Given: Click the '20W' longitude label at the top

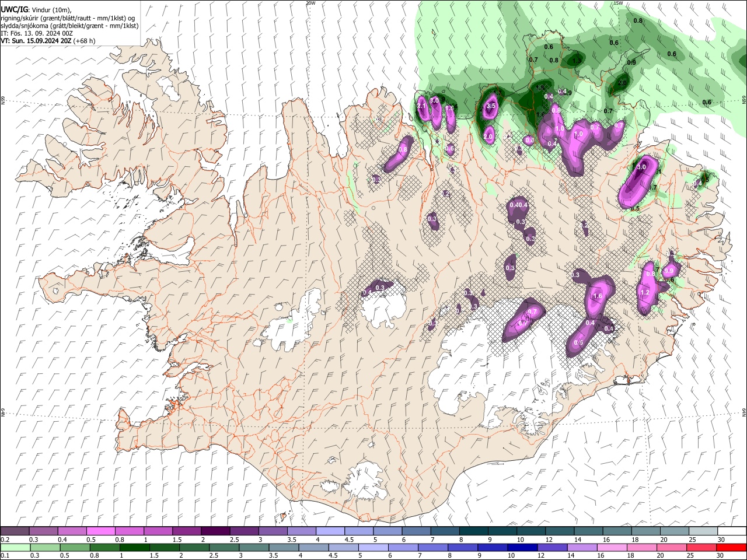Looking at the screenshot, I should pos(310,3).
